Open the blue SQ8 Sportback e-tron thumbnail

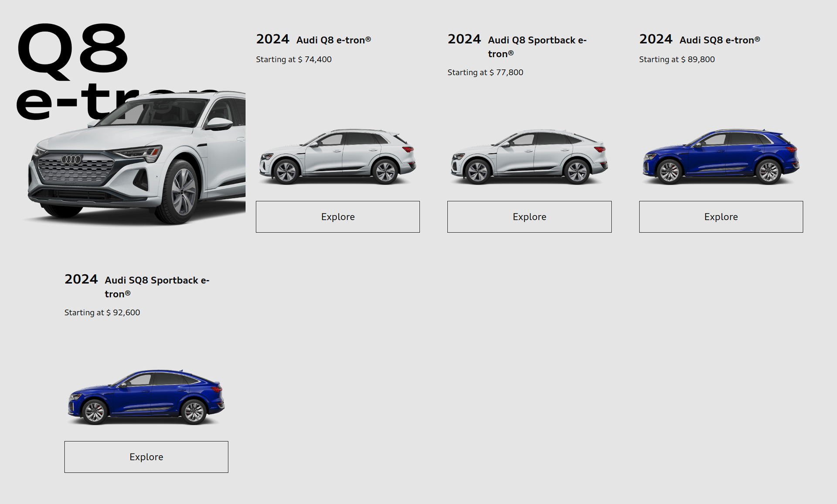(146, 397)
